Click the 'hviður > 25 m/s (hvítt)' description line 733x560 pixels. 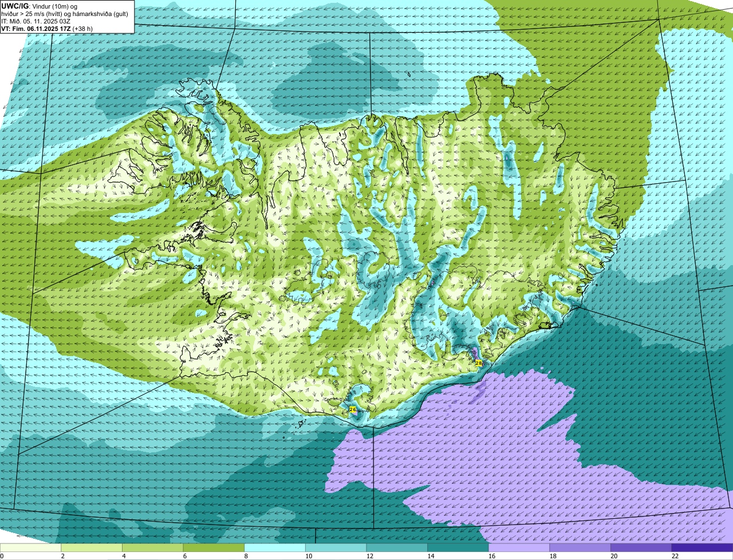[x=64, y=13]
